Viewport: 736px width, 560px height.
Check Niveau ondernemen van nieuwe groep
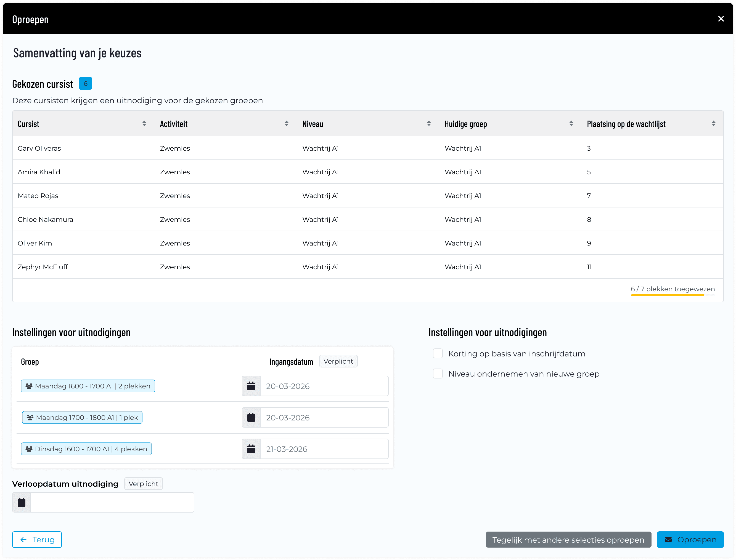point(438,374)
